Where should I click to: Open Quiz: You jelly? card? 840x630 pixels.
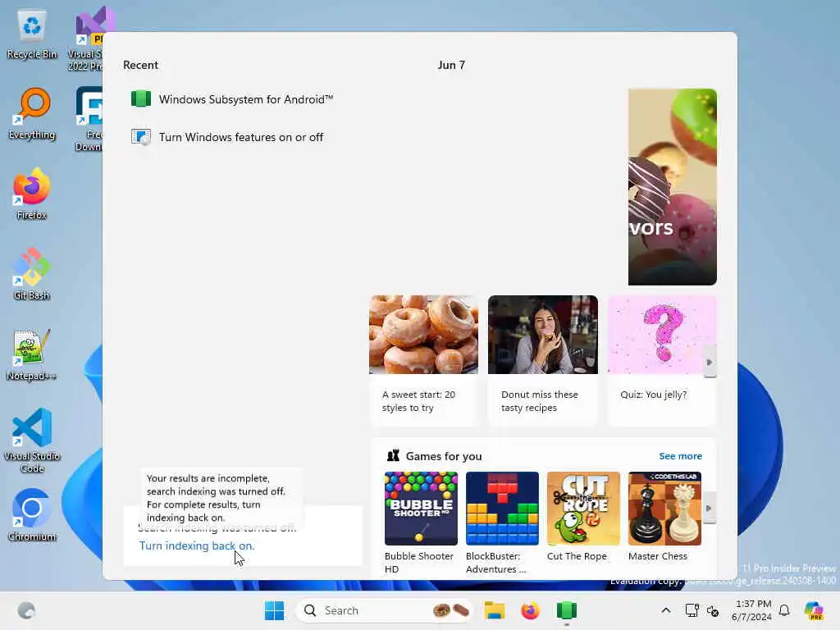coord(662,360)
